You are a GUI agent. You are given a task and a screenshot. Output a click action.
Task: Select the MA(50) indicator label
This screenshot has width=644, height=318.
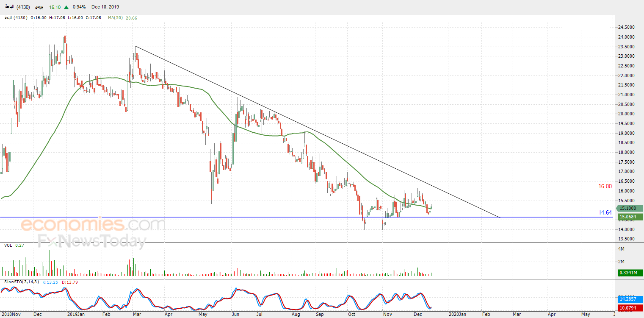pos(116,18)
